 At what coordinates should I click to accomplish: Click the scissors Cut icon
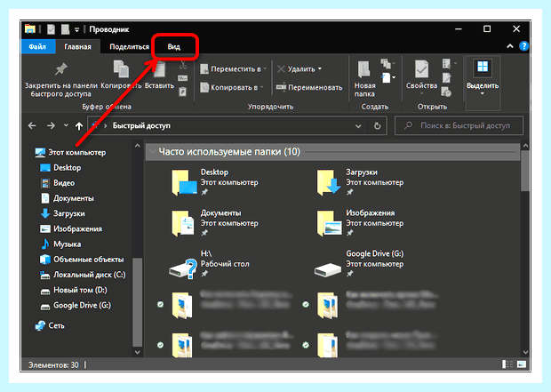tap(183, 66)
